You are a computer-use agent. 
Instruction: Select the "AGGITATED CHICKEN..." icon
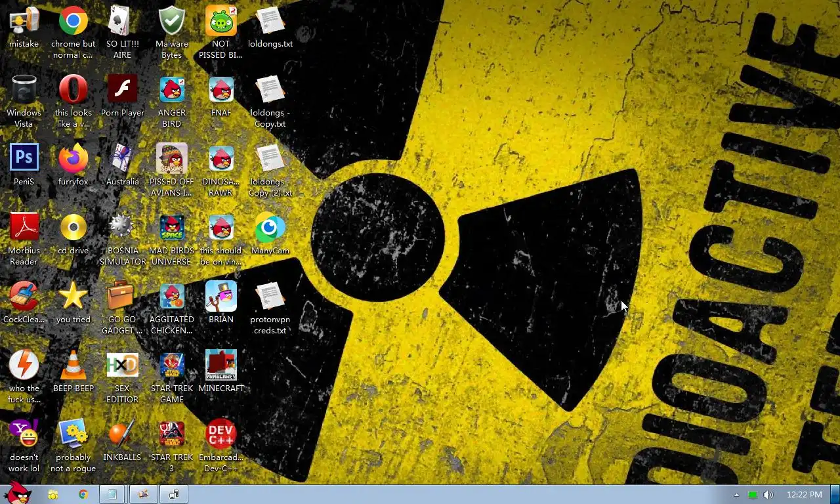click(x=171, y=308)
